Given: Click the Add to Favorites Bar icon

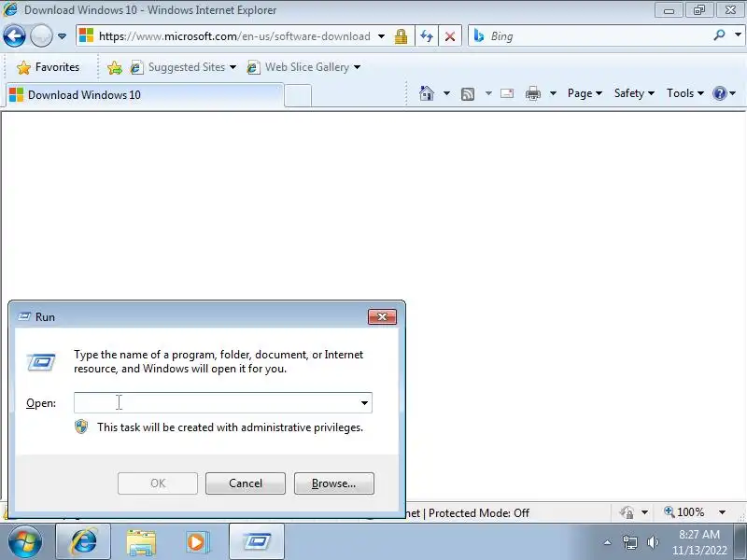Looking at the screenshot, I should tap(114, 67).
